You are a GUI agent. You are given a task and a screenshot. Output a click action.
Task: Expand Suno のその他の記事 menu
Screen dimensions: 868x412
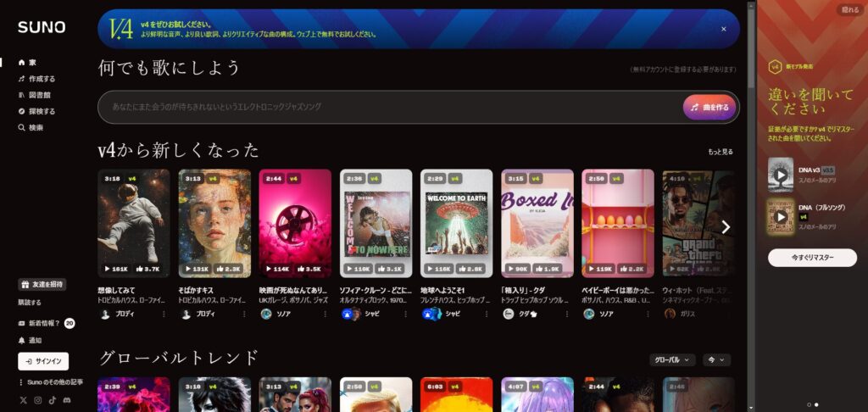[x=50, y=382]
